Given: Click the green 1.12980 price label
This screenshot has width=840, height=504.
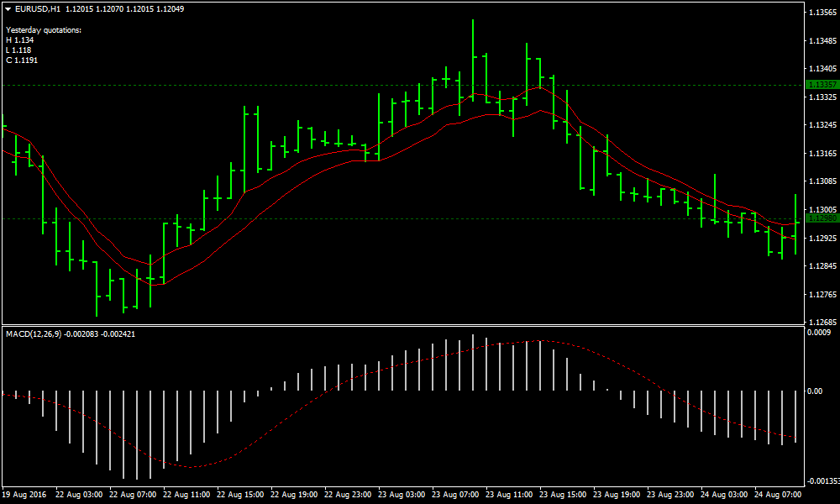Looking at the screenshot, I should 822,218.
